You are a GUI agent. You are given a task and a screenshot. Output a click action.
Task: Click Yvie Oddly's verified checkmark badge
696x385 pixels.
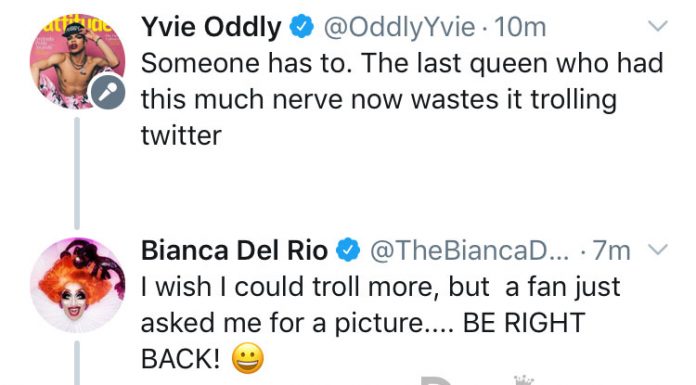tap(302, 27)
